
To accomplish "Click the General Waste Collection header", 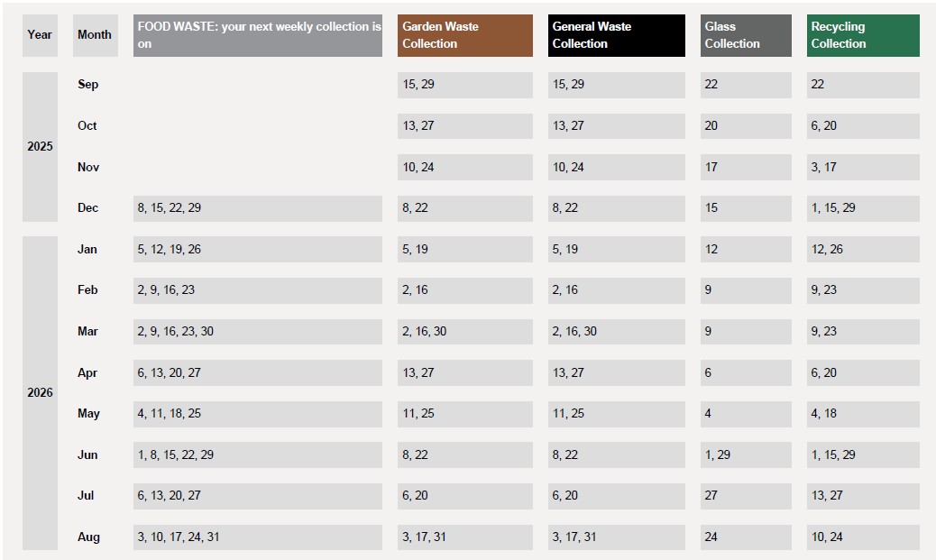I will click(616, 35).
